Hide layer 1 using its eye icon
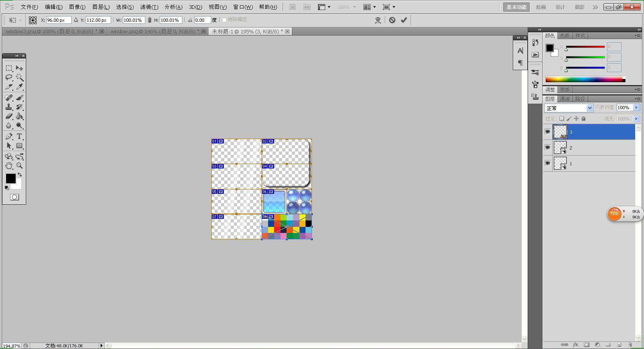The image size is (644, 349). [x=547, y=163]
